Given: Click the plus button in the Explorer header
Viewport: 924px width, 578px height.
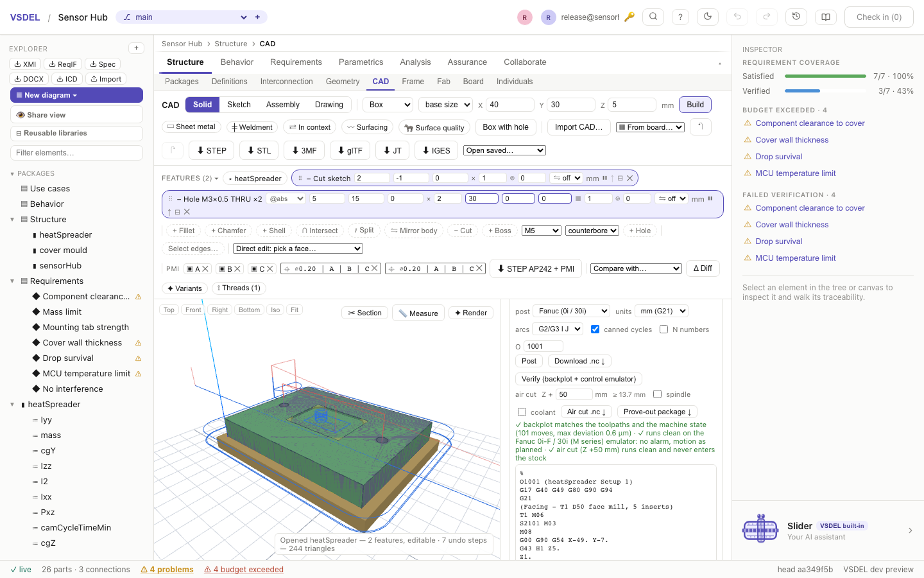Looking at the screenshot, I should pyautogui.click(x=136, y=48).
